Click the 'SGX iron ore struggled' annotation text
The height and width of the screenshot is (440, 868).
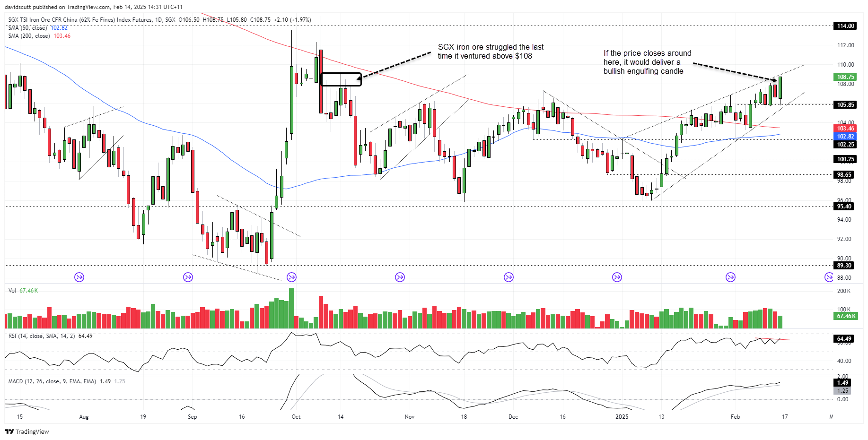pos(491,52)
